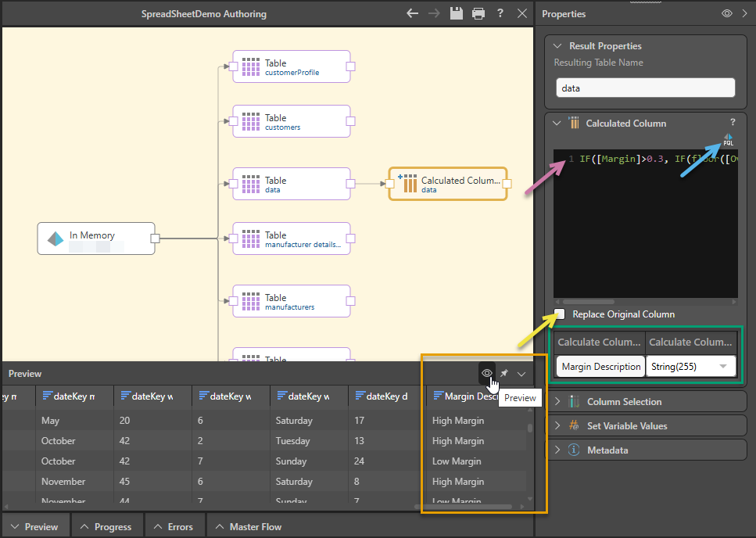756x538 pixels.
Task: Open the PQL editor icon
Action: coord(728,140)
